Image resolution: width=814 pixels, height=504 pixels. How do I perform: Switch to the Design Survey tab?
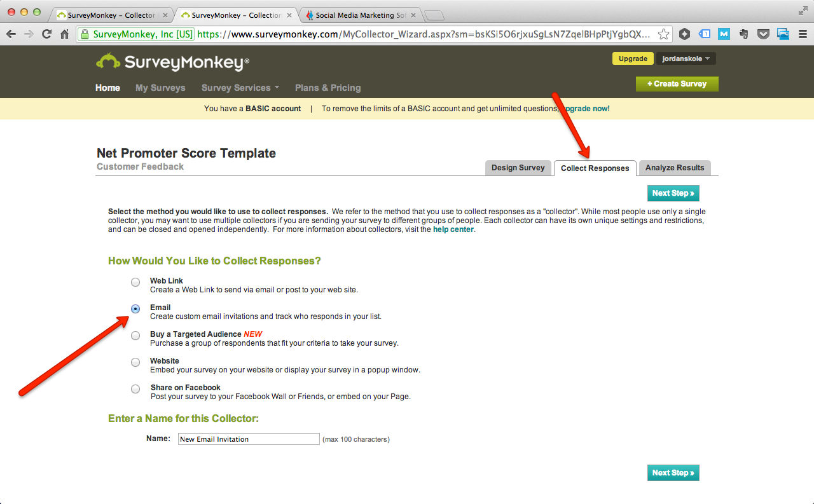tap(518, 168)
